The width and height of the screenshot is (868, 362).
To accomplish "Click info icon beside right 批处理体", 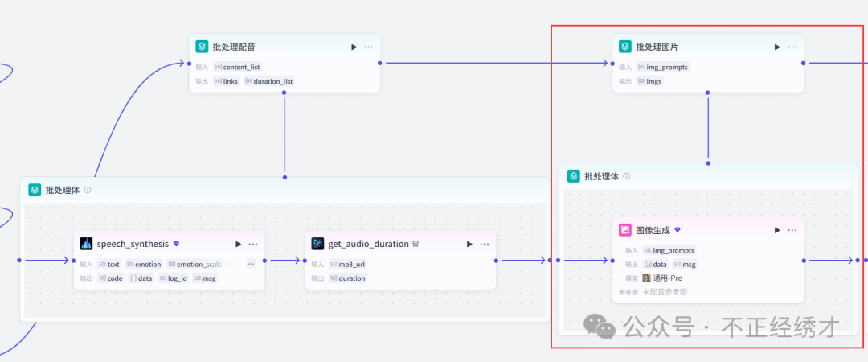I will pyautogui.click(x=627, y=176).
